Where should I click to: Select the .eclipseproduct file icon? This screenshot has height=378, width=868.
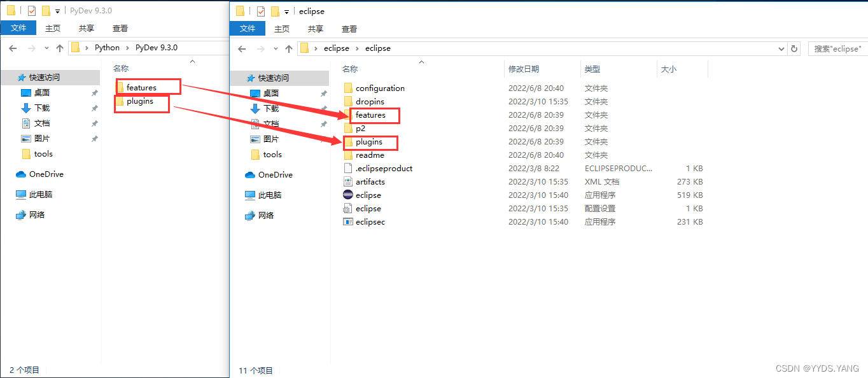pos(347,168)
